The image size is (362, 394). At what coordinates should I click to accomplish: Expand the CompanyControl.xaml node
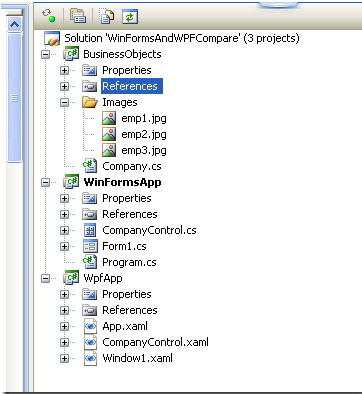tap(64, 342)
